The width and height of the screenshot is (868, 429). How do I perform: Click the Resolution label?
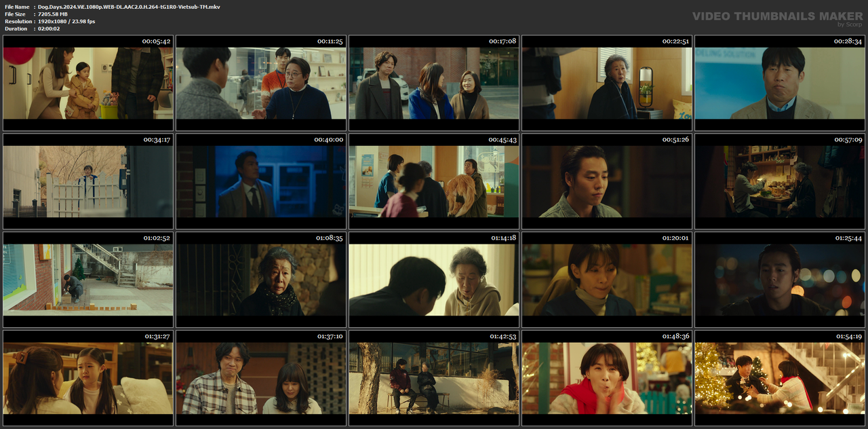[17, 22]
